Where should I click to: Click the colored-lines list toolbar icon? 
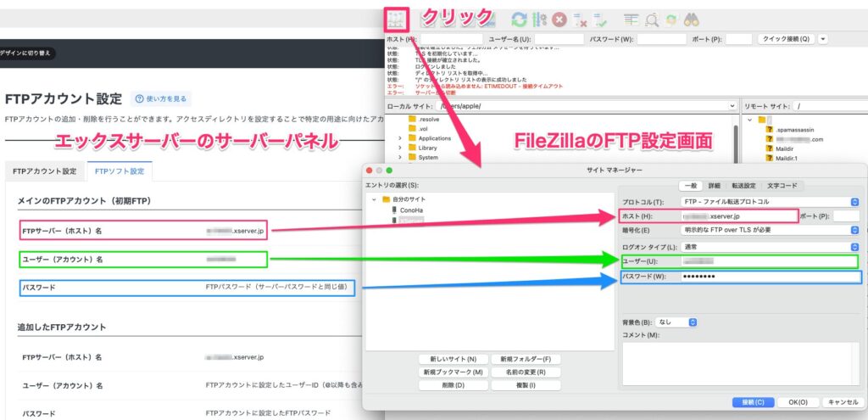tap(631, 20)
